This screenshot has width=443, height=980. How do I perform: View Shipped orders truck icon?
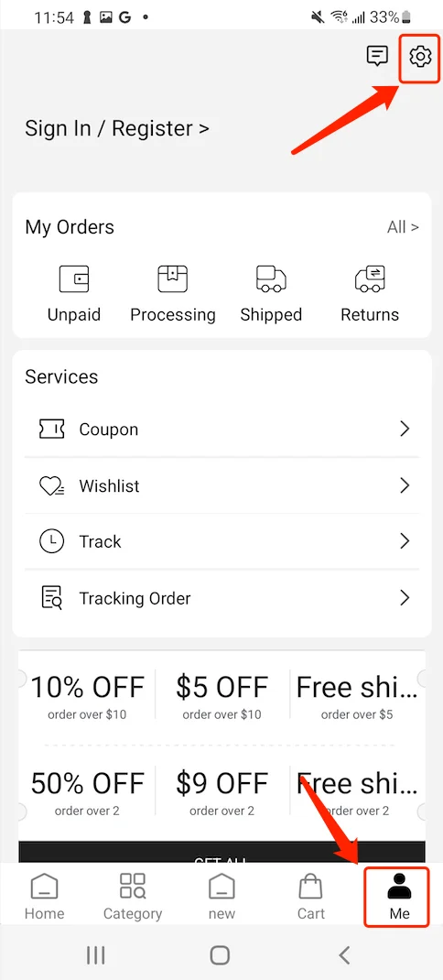point(271,278)
